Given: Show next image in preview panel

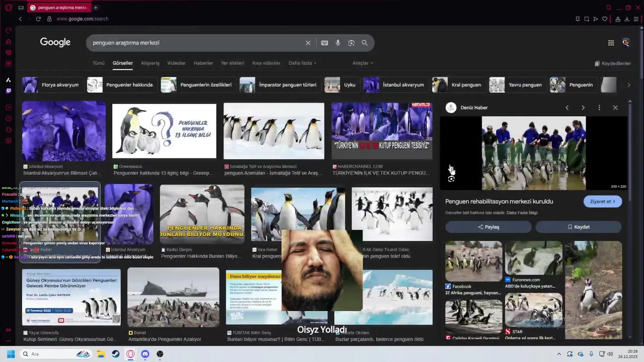Looking at the screenshot, I should 583,108.
